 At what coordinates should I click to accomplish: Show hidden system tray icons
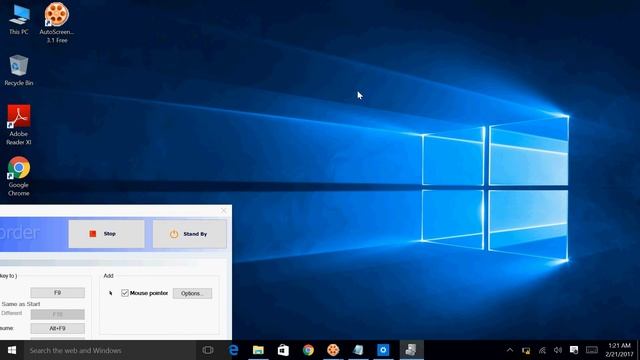510,350
